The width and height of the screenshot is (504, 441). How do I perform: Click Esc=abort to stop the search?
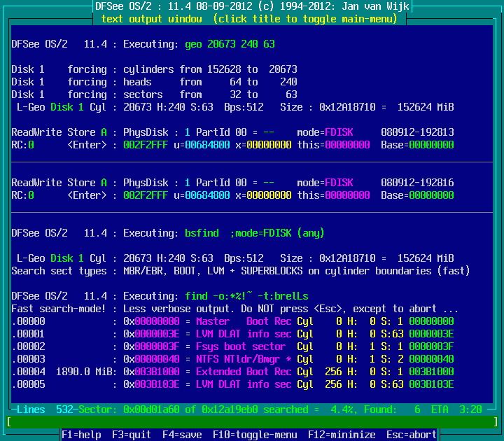tap(411, 435)
